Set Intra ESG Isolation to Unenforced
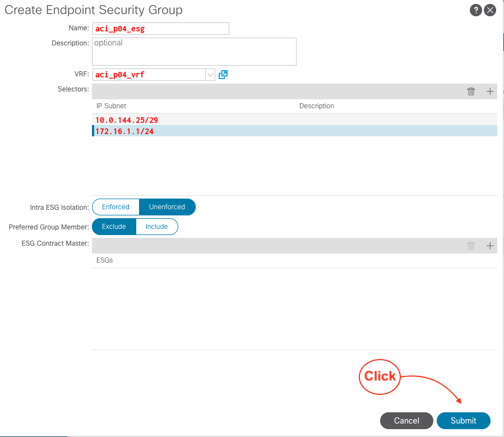Screen dimensions: 504x437 (x=167, y=207)
